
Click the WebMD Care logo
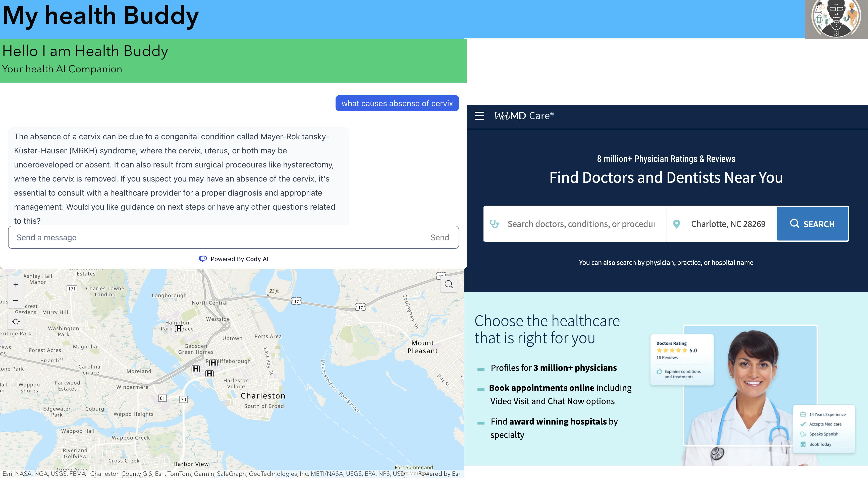point(524,116)
